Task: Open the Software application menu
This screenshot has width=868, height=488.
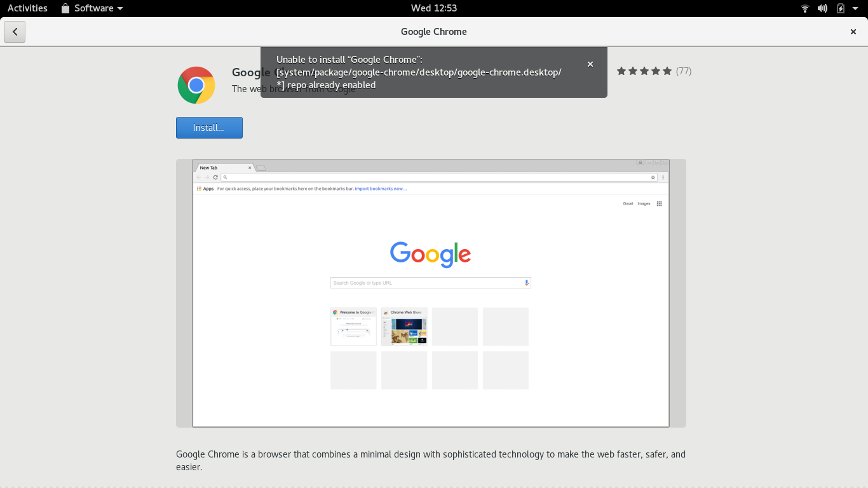Action: 92,8
